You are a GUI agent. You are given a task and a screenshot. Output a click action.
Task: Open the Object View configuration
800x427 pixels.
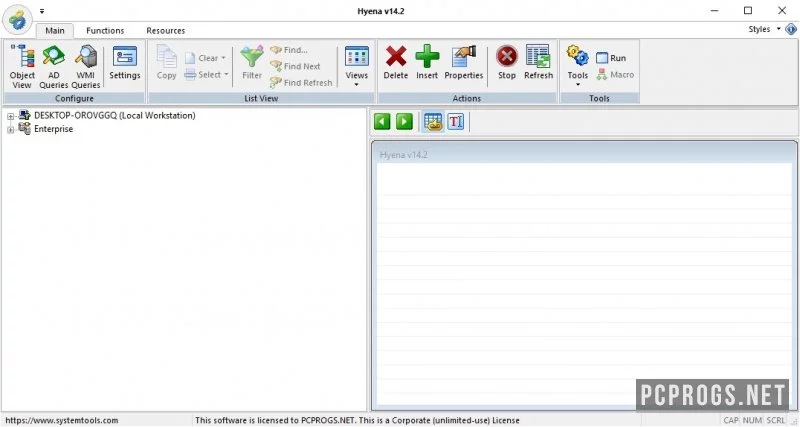pyautogui.click(x=22, y=66)
